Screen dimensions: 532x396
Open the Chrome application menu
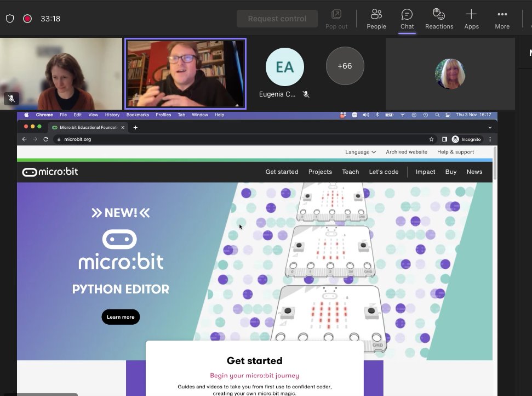44,115
